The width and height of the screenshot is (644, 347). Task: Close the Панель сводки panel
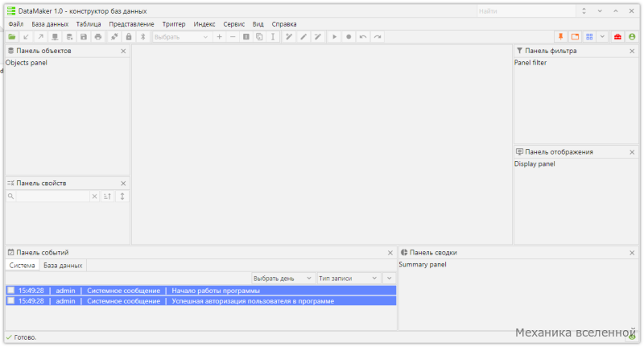pos(632,253)
